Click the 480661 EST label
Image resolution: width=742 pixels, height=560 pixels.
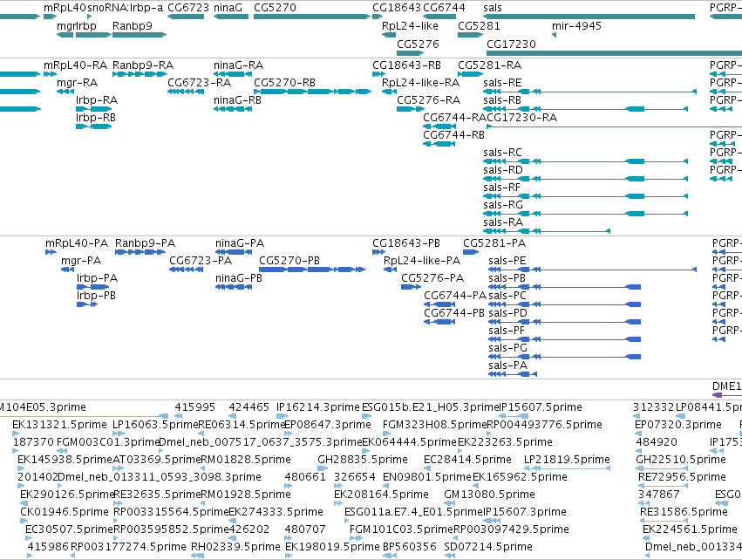point(305,476)
